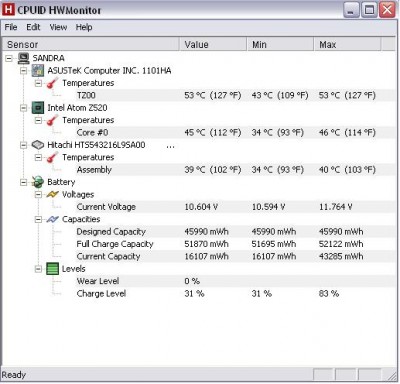Click the Capacities graph icon
The image size is (400, 384).
click(x=52, y=219)
